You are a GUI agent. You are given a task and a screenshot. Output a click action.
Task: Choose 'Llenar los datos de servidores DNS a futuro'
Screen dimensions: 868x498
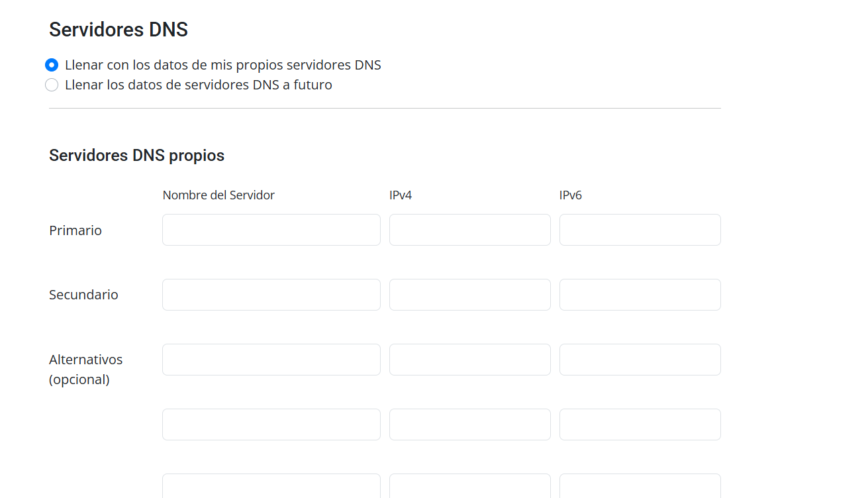52,85
